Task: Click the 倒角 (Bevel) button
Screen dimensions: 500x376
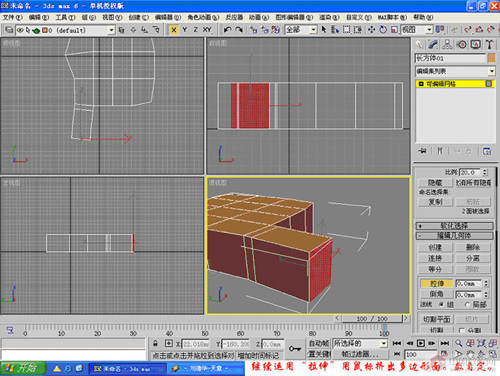Action: [x=436, y=294]
